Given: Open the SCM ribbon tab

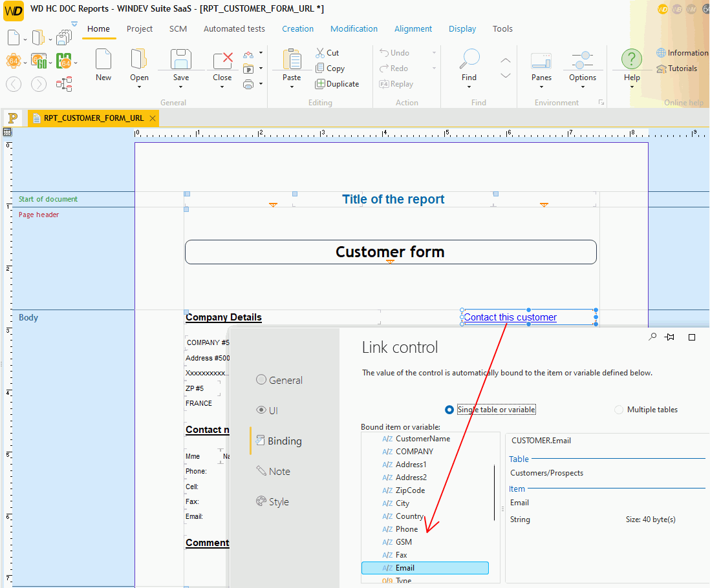Looking at the screenshot, I should pyautogui.click(x=178, y=29).
